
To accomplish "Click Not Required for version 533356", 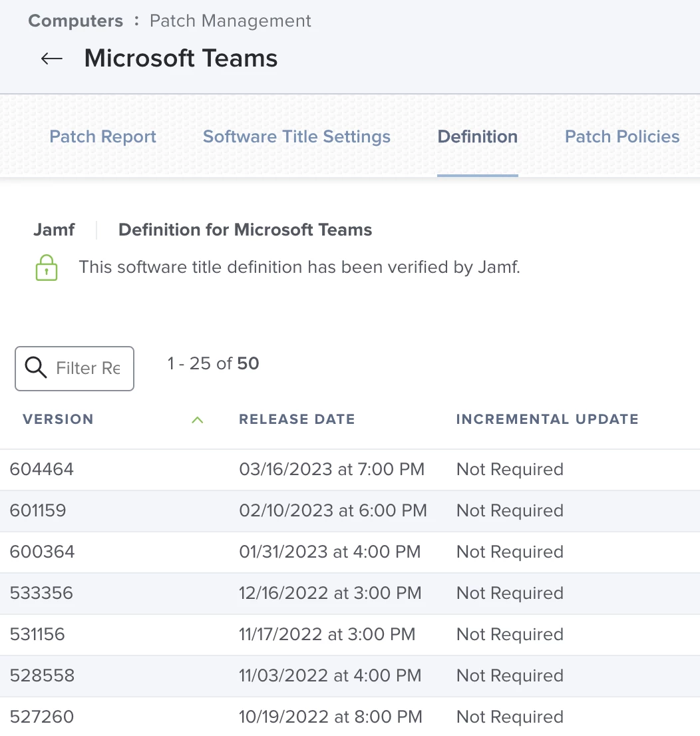I will pos(510,594).
